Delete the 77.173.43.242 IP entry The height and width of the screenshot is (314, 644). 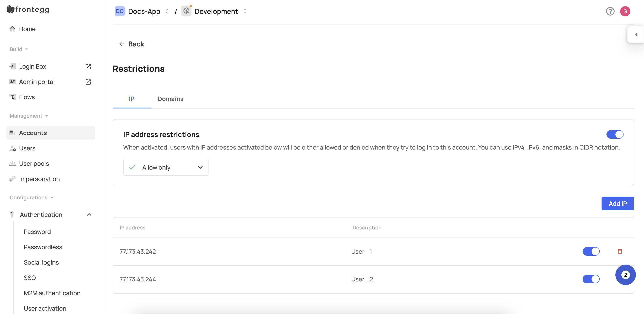620,251
